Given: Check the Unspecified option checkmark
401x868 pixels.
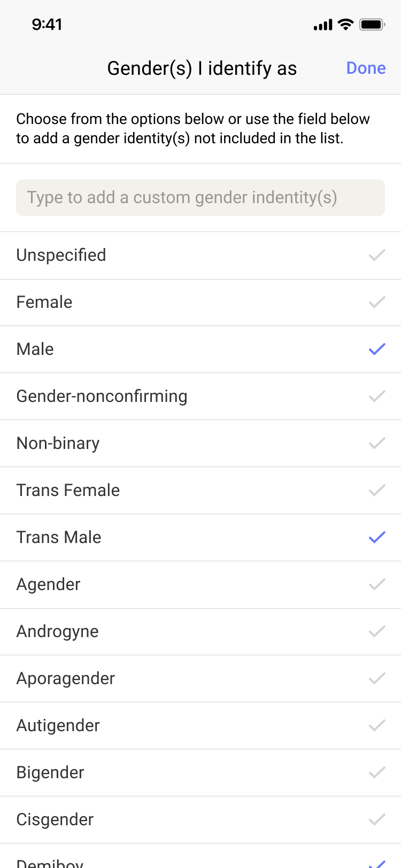Looking at the screenshot, I should pos(377,255).
